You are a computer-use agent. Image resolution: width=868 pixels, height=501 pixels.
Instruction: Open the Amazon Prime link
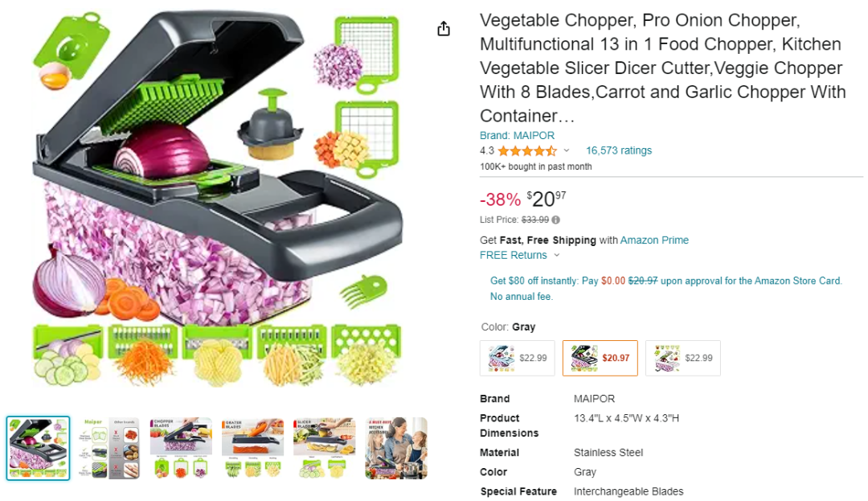(x=654, y=240)
